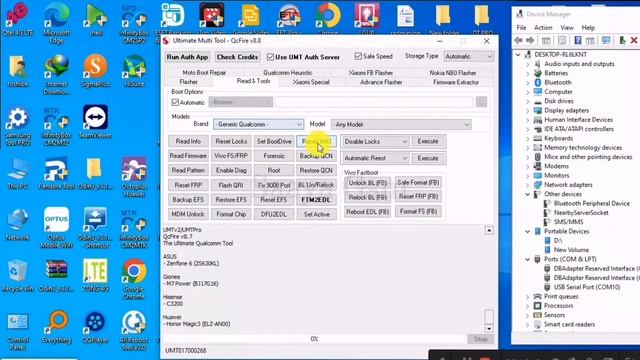Click Check Credits button
The height and width of the screenshot is (360, 640).
point(237,57)
